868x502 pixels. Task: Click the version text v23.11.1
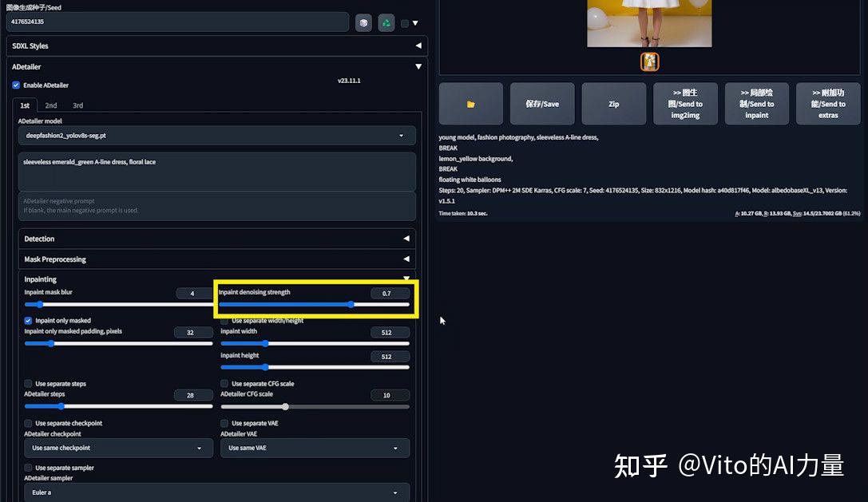(x=349, y=81)
